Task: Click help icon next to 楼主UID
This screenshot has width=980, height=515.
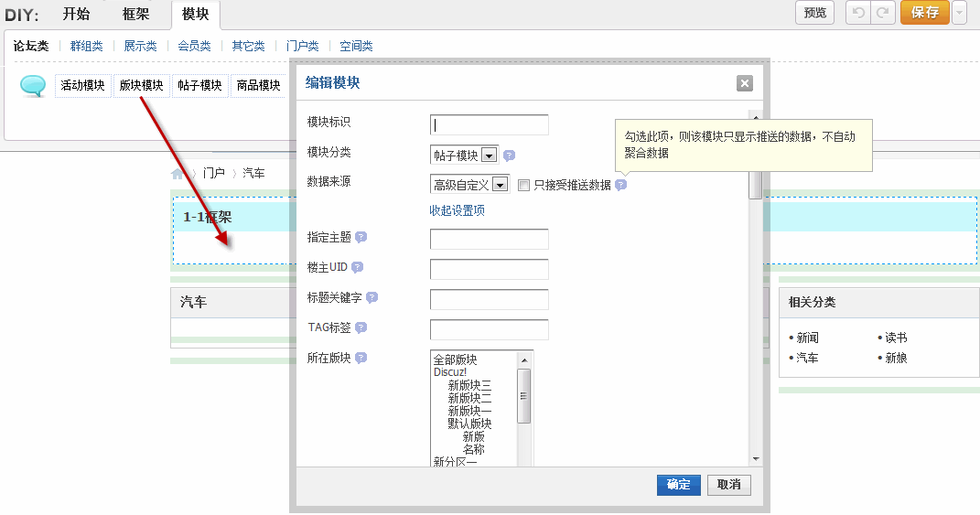Action: [357, 267]
